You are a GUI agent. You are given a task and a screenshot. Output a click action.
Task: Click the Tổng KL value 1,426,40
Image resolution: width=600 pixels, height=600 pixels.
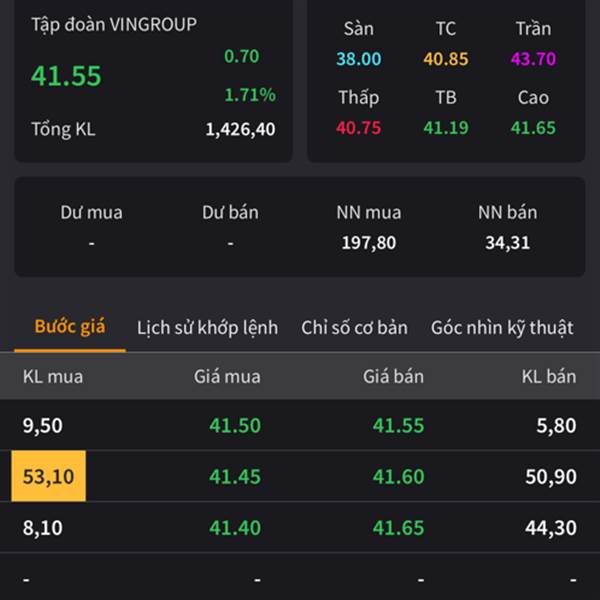tap(240, 129)
